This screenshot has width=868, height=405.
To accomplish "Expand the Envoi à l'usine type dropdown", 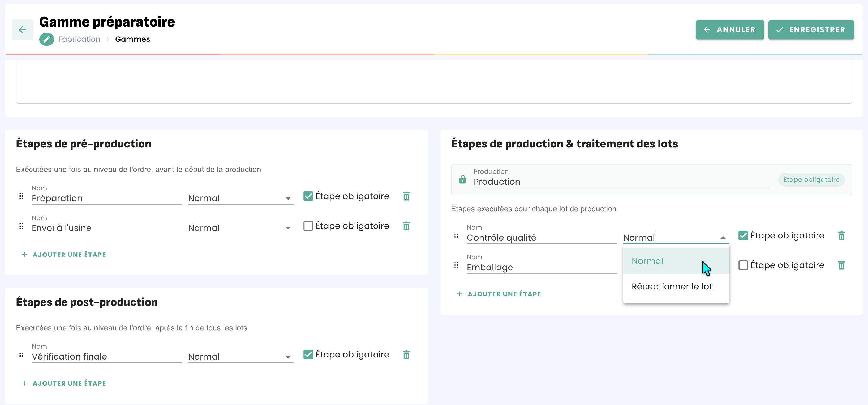I will point(240,228).
